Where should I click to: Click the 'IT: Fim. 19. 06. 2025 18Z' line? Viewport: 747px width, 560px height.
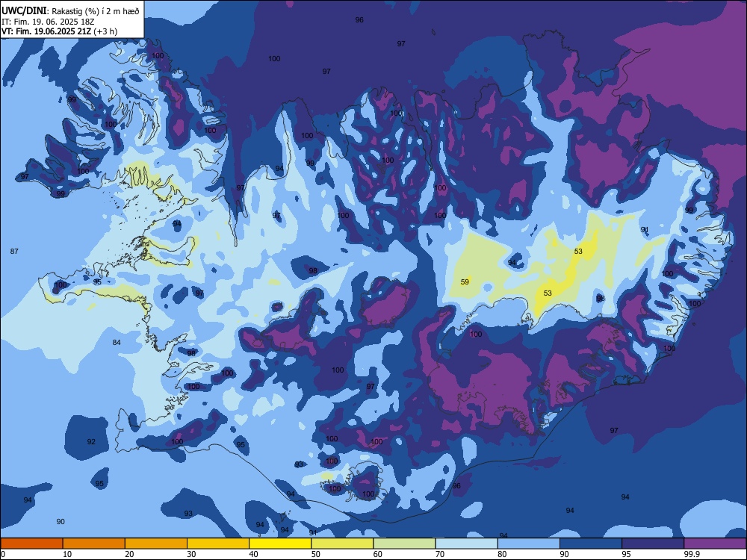[48, 22]
